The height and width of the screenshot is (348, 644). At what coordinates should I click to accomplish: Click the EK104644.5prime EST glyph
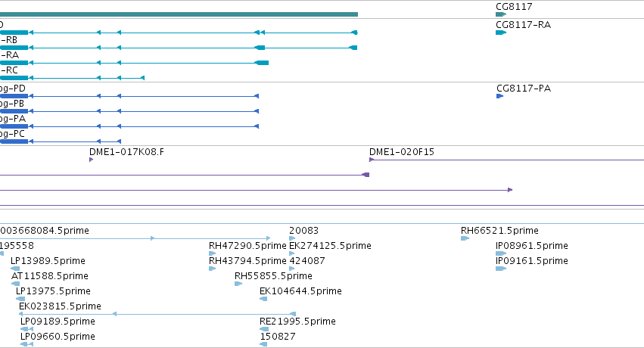263,299
